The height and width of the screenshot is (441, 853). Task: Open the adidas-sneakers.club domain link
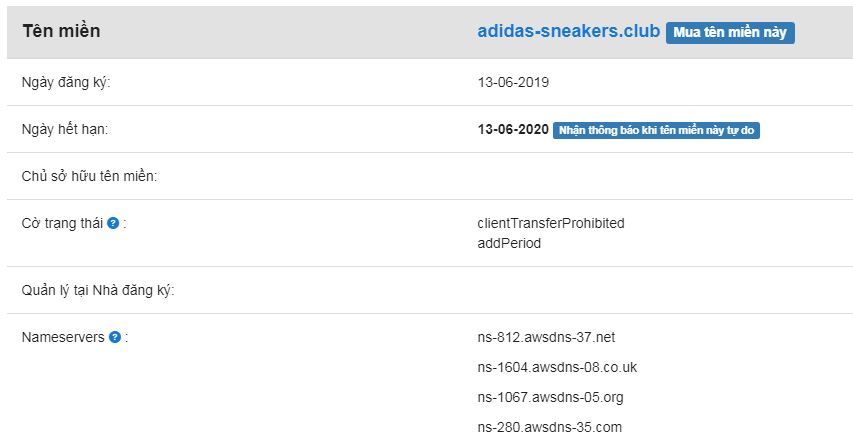click(x=568, y=31)
